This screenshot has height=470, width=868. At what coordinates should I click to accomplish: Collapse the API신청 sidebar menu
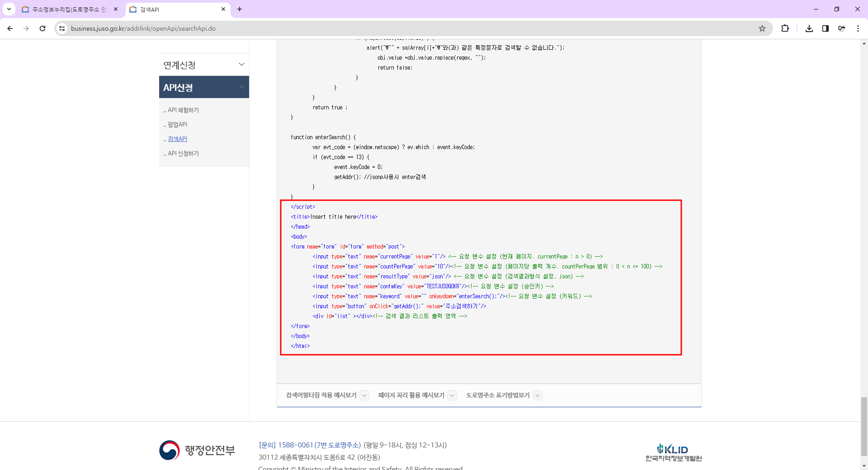point(204,87)
